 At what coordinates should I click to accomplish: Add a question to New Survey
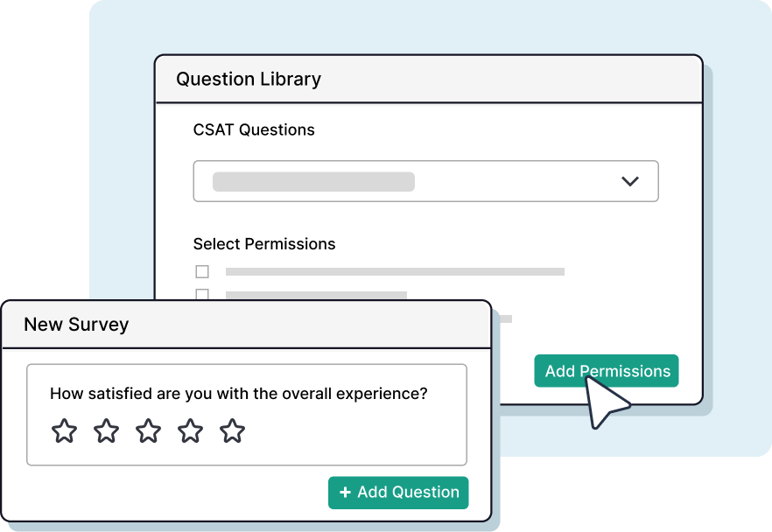coord(398,492)
